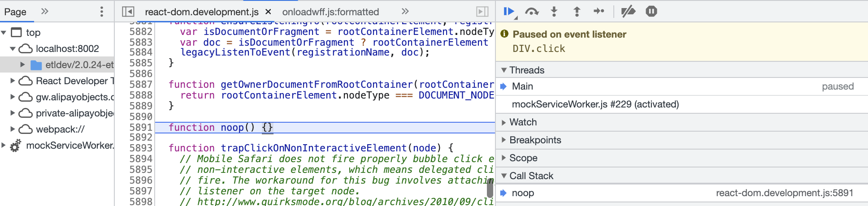
Task: Expand the Breakpoints section
Action: click(504, 140)
